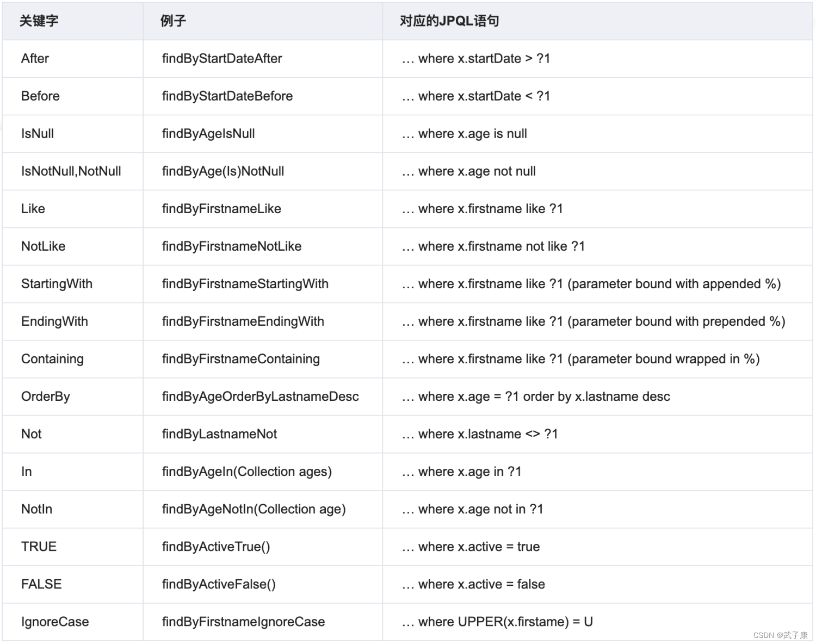The height and width of the screenshot is (644, 816).
Task: Select the 'findByFirstnameIgnoreCase' example
Action: 244,622
